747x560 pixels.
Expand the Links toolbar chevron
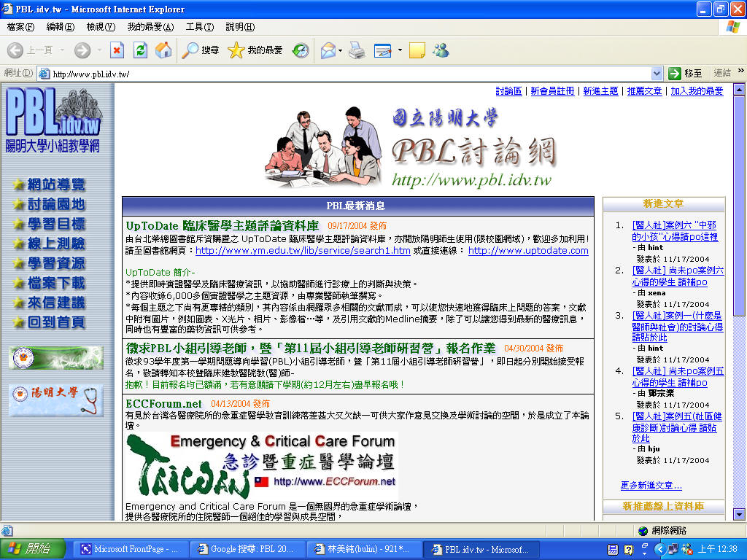pos(741,71)
